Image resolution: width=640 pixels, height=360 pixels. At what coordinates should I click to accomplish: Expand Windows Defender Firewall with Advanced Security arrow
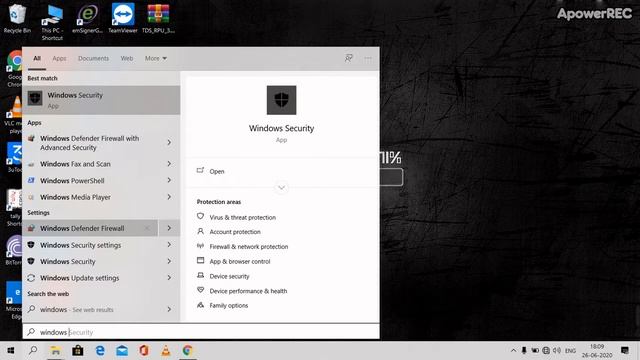point(169,142)
